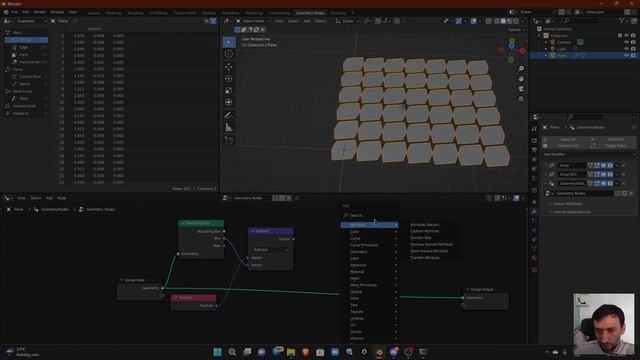Open the File menu
The height and width of the screenshot is (360, 640).
[x=15, y=12]
